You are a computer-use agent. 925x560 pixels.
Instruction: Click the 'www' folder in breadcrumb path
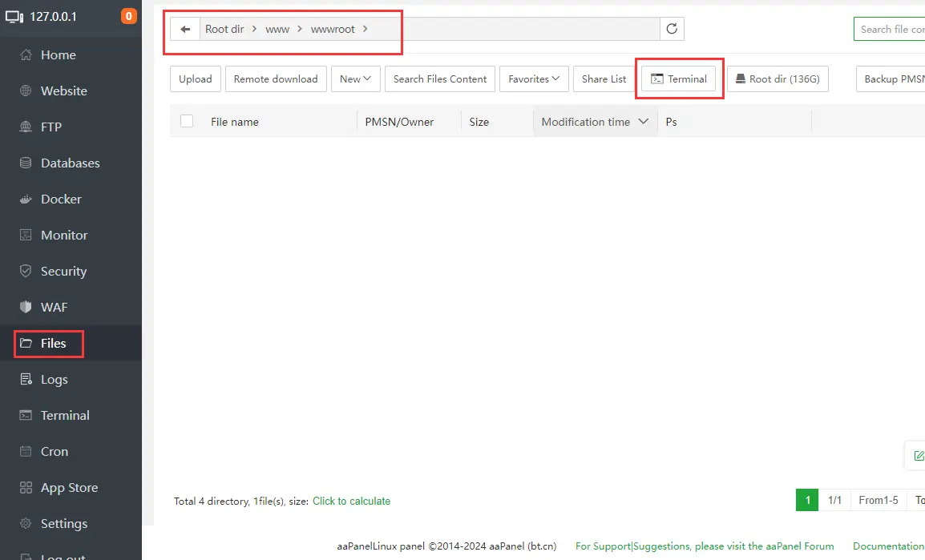coord(277,30)
